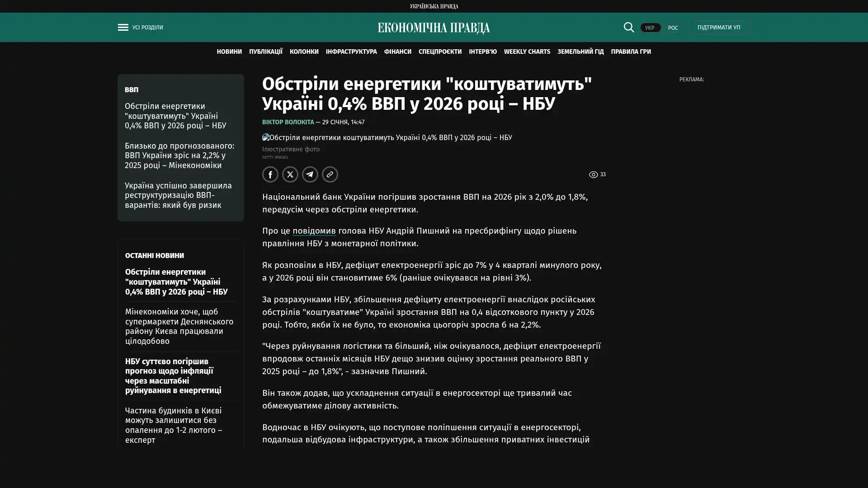Click the Українська правда top logo

434,6
